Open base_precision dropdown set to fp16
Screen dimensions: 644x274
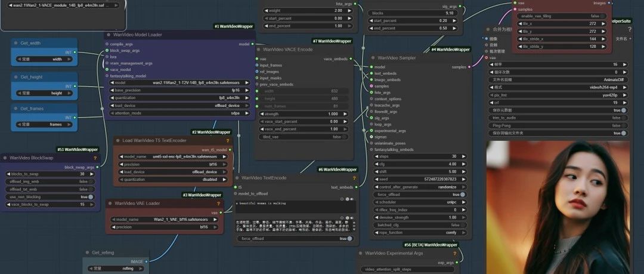pyautogui.click(x=179, y=90)
